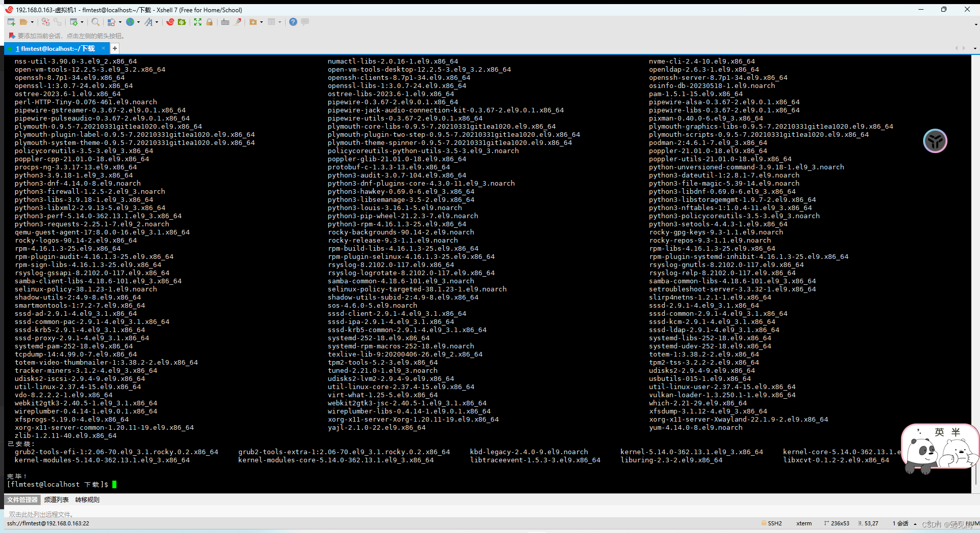The image size is (980, 533).
Task: Open the Find search icon on the toolbar
Action: 96,22
